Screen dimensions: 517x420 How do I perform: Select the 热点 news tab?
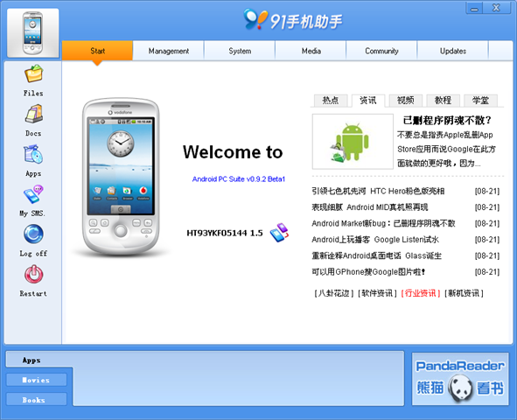(331, 101)
